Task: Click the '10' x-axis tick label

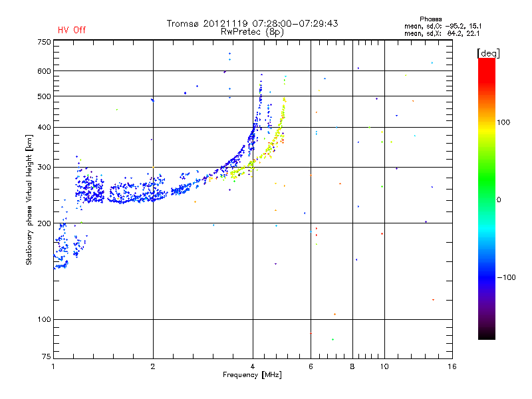Action: pyautogui.click(x=384, y=366)
